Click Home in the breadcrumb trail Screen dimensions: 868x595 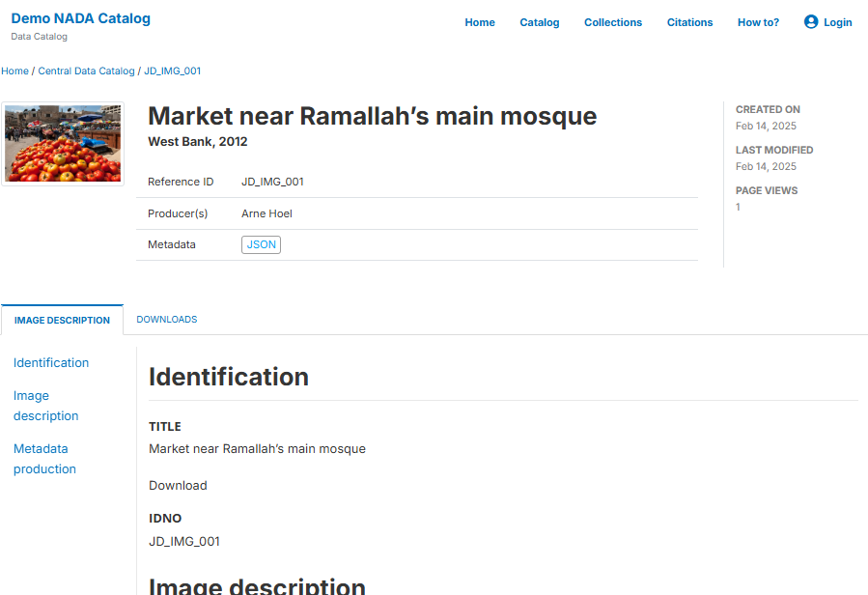coord(14,71)
